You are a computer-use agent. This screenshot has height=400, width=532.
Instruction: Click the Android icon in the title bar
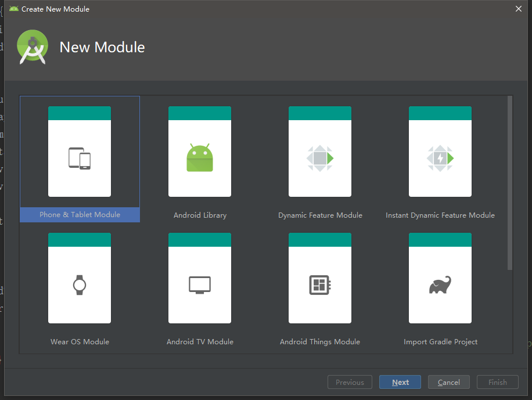tap(14, 9)
